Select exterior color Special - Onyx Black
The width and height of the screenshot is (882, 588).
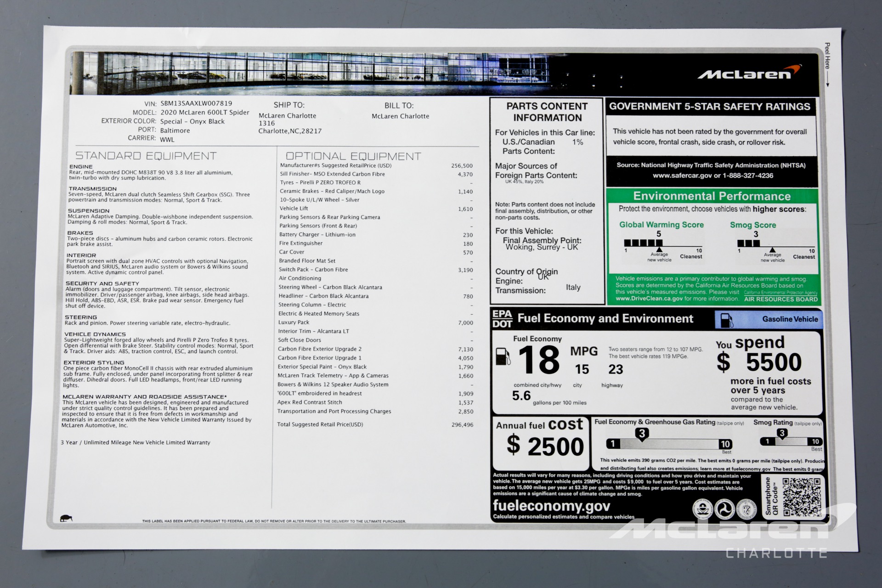point(192,121)
